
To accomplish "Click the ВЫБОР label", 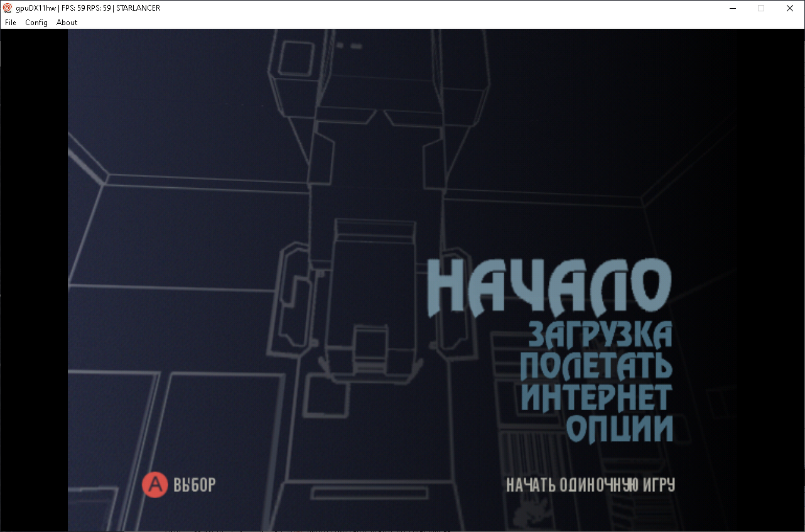I will point(194,485).
